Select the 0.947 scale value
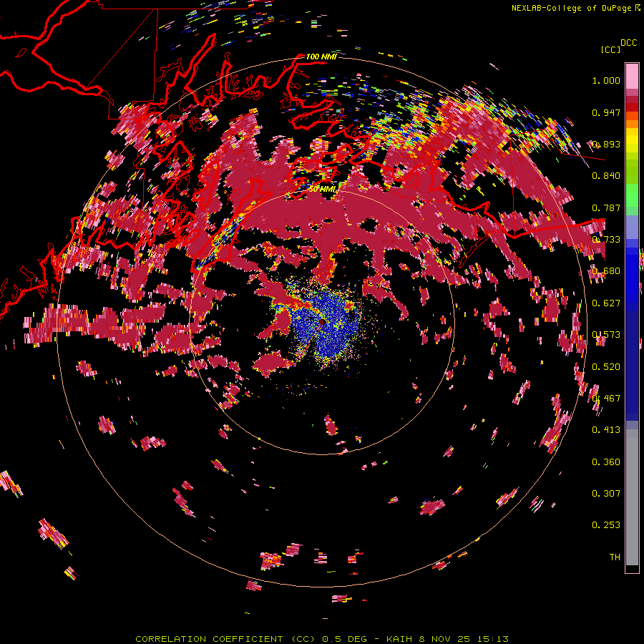The height and width of the screenshot is (644, 644). (x=606, y=112)
